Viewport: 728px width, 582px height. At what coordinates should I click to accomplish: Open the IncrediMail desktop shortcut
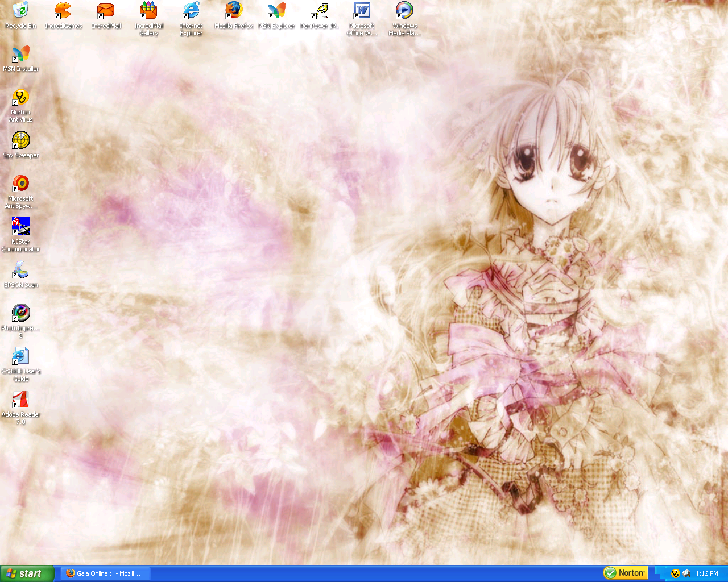tap(106, 15)
